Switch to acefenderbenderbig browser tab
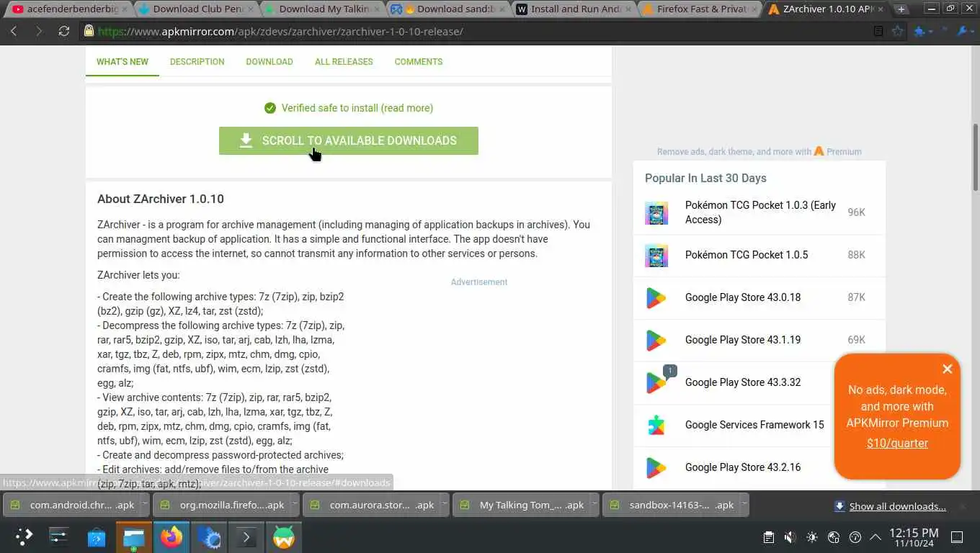The height and width of the screenshot is (553, 980). pos(68,9)
